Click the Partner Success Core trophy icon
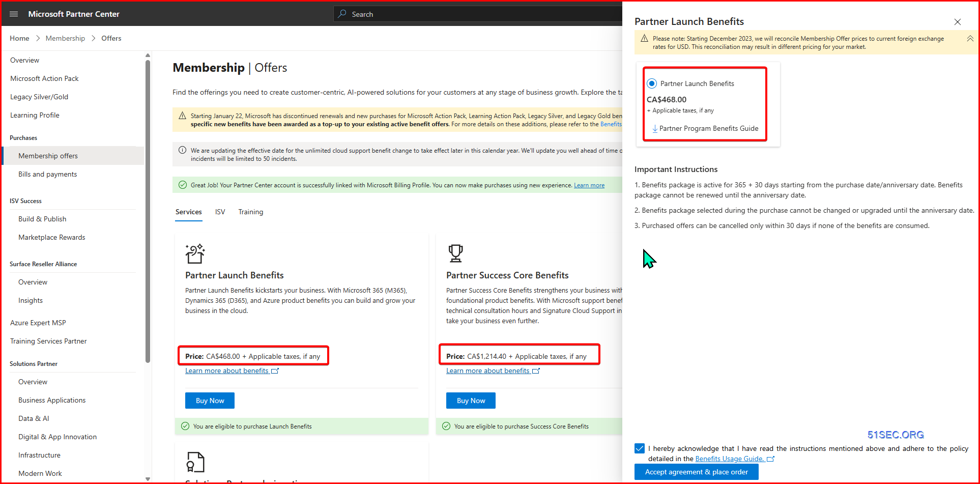The image size is (980, 484). point(456,253)
